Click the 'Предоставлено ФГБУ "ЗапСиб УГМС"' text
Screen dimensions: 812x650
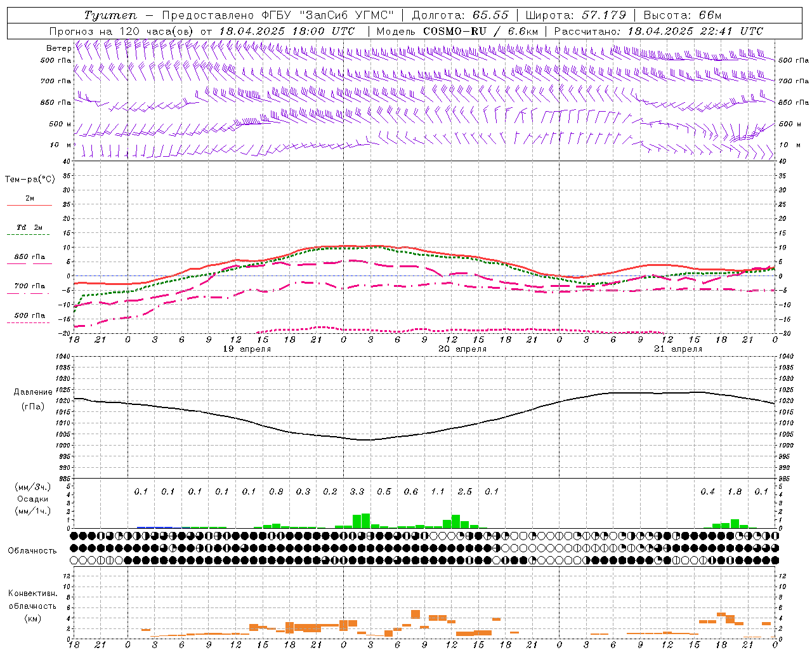point(278,15)
